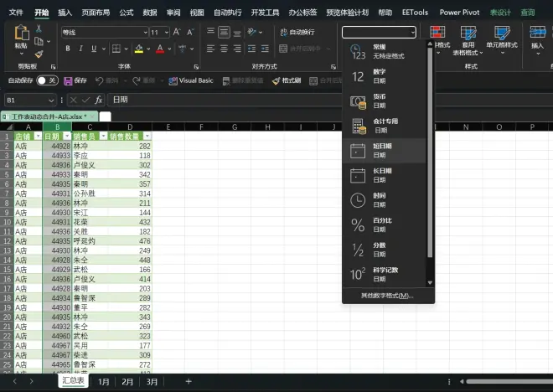Switch to the 1月 sheet tab

click(x=103, y=382)
